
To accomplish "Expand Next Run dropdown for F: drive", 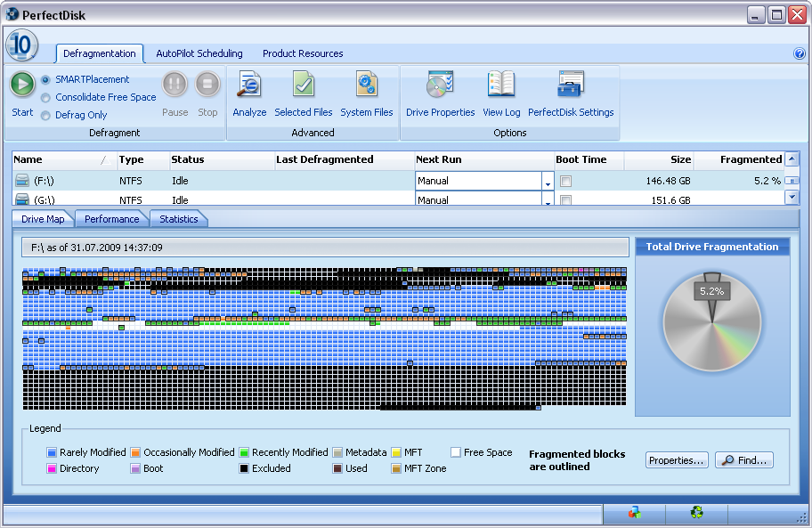I will pyautogui.click(x=548, y=182).
